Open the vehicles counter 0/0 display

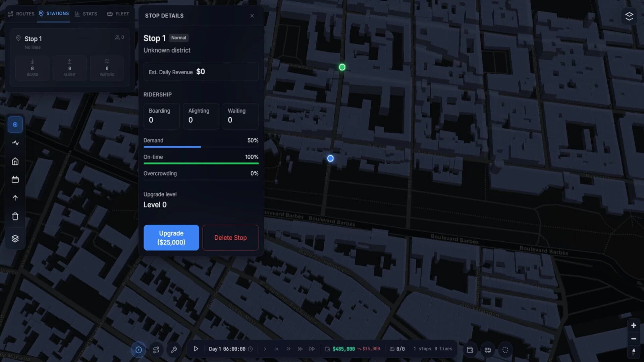coord(397,349)
